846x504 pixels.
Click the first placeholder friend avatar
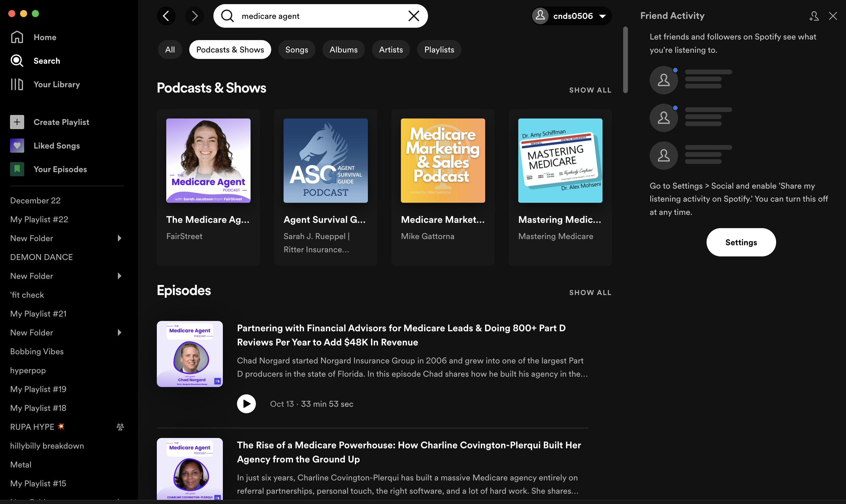click(x=664, y=80)
